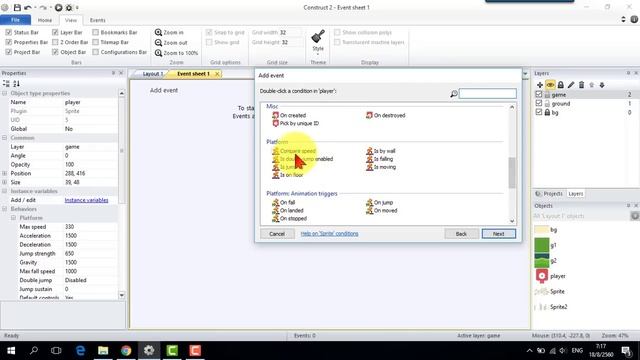Click Zoom to 100% icon
This screenshot has height=360, width=640.
point(158,53)
